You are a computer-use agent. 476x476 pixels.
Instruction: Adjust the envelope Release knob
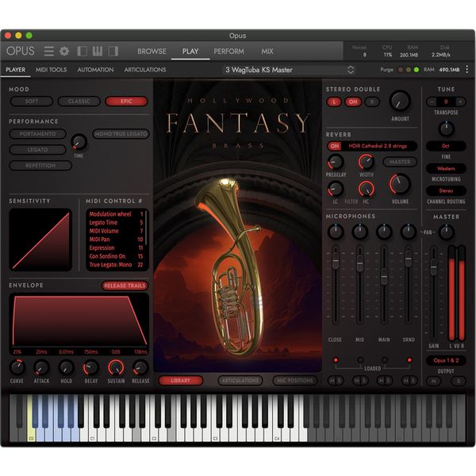[x=140, y=367]
